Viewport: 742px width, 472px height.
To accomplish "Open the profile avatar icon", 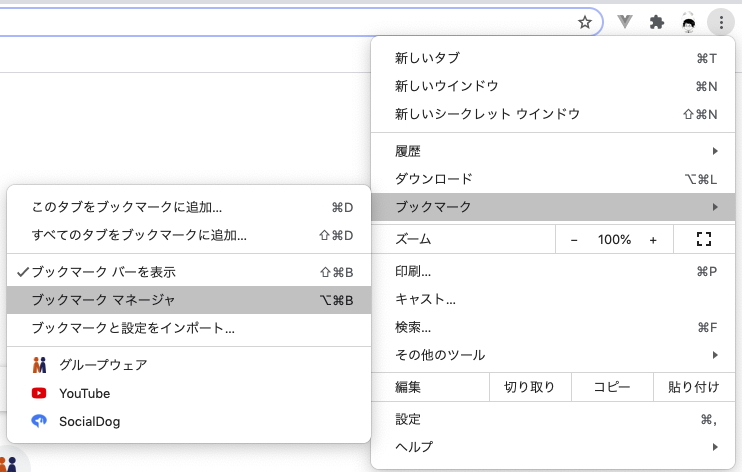I will (x=689, y=22).
